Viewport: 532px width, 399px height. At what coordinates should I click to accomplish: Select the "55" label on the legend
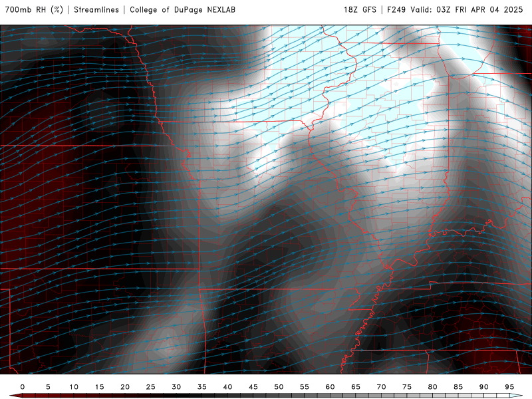(x=305, y=387)
